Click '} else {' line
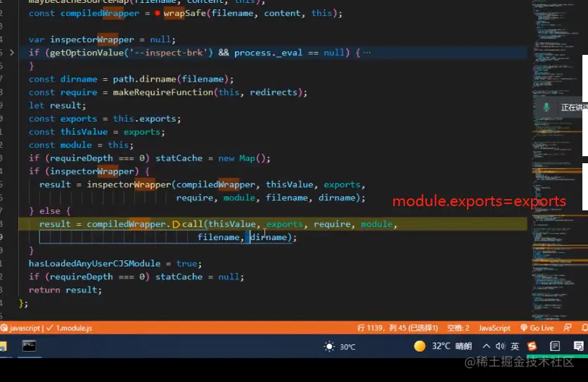Viewport: 588px width, 382px height. pyautogui.click(x=49, y=211)
